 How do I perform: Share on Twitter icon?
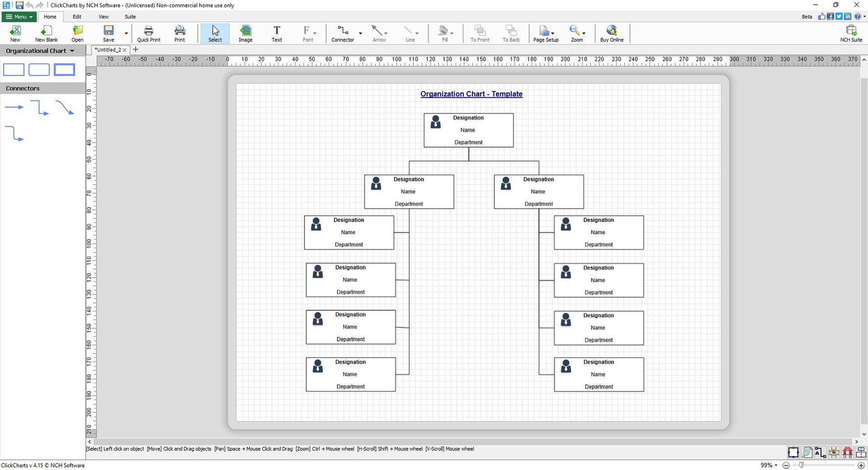pyautogui.click(x=839, y=17)
